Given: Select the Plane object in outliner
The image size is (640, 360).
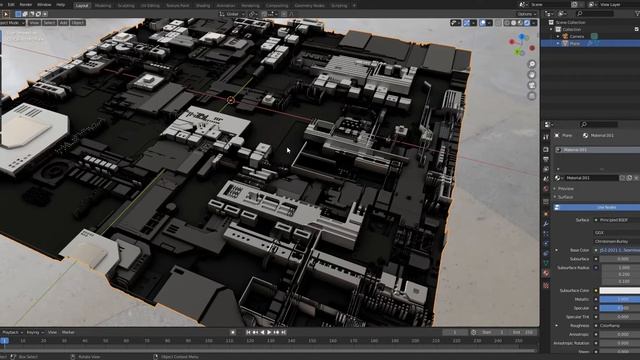Looking at the screenshot, I should (x=575, y=43).
